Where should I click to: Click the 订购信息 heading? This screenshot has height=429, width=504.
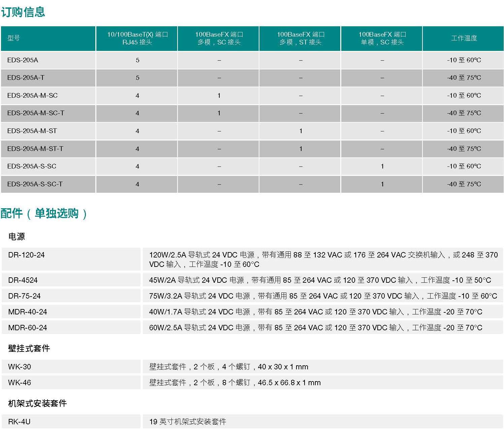tap(23, 12)
